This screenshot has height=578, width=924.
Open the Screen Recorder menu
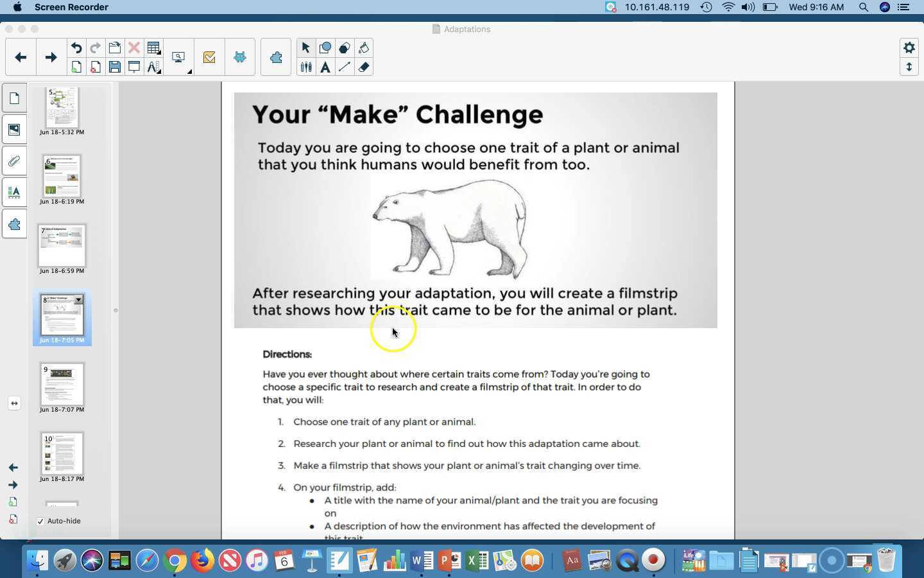pyautogui.click(x=71, y=7)
